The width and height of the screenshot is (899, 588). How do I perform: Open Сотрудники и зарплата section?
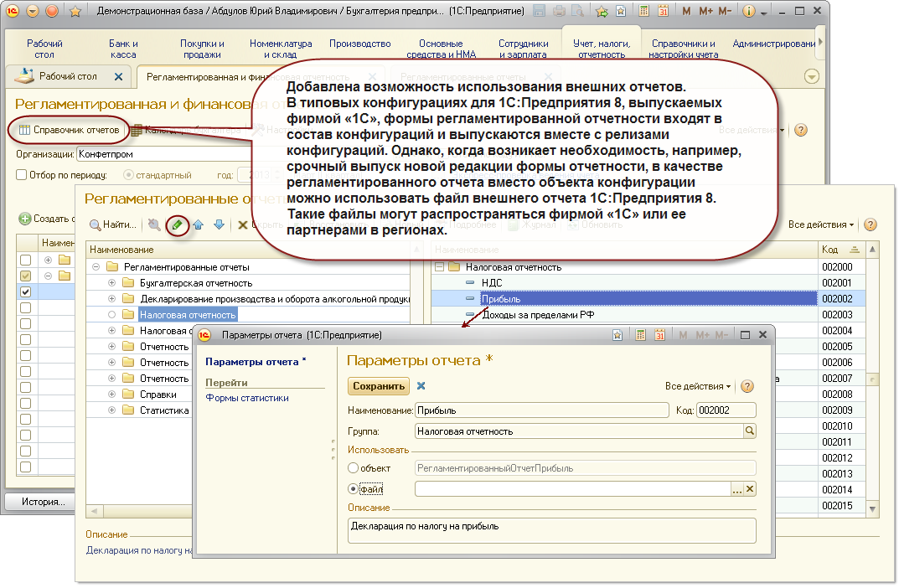coord(523,49)
